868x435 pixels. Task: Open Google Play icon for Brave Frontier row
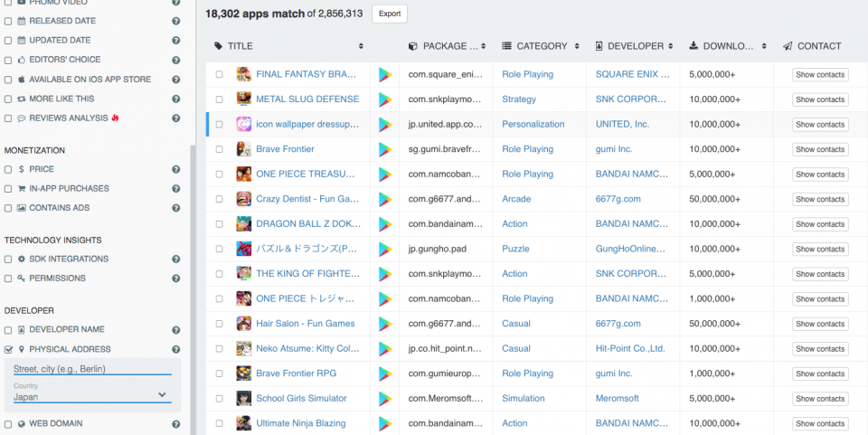[385, 149]
